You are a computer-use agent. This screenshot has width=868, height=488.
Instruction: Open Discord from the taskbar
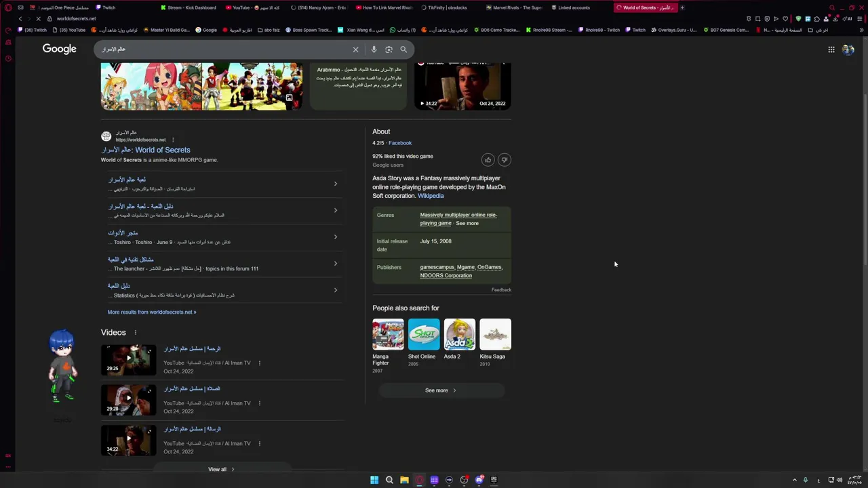(479, 480)
